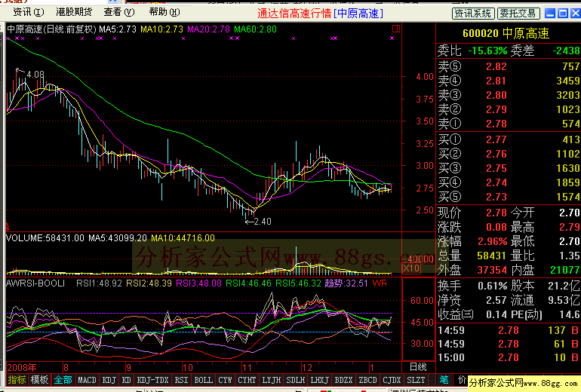Click the 600020 中原高速 stock title
The width and height of the screenshot is (581, 392).
point(506,34)
